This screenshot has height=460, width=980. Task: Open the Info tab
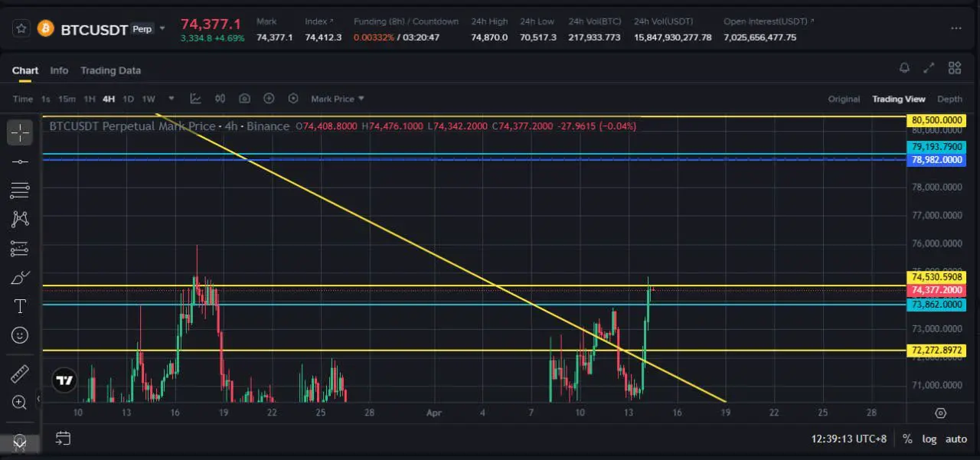(x=59, y=70)
